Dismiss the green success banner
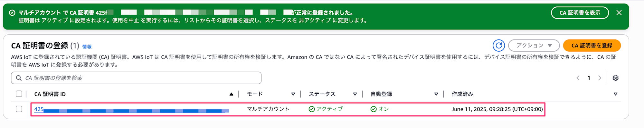The height and width of the screenshot is (128, 644). coord(619,13)
